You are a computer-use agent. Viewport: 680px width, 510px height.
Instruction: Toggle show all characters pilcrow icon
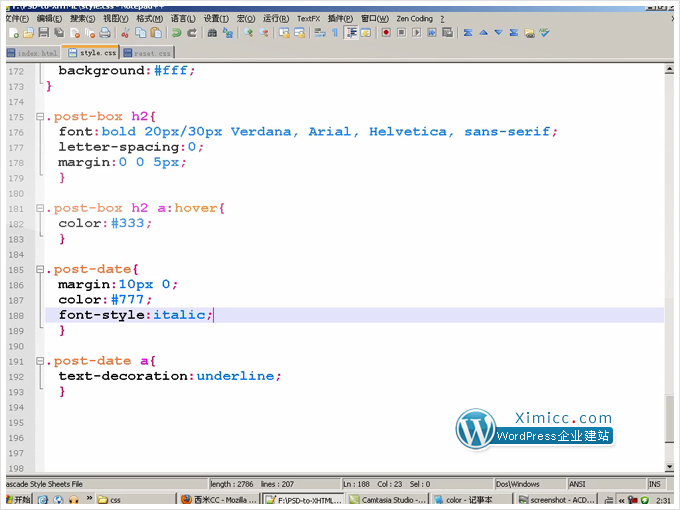(x=335, y=33)
